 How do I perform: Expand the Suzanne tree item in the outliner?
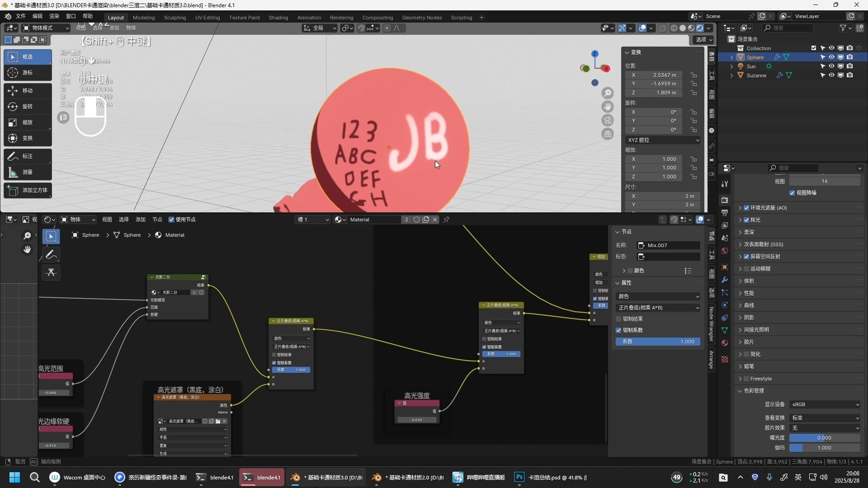point(731,75)
